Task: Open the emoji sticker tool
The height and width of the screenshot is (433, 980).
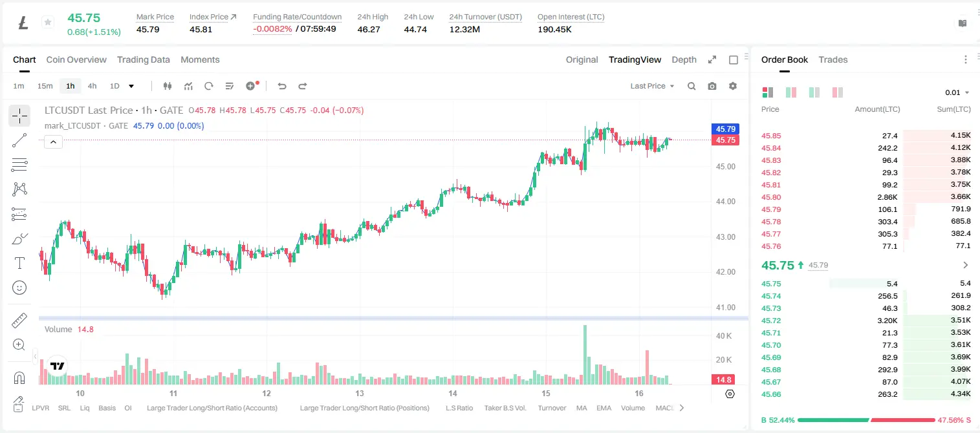Action: [x=19, y=288]
